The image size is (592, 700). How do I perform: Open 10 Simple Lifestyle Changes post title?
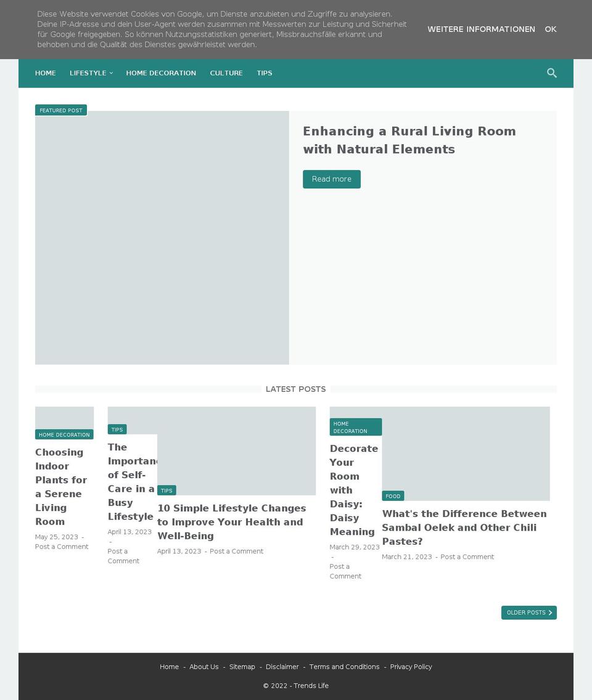(x=231, y=522)
